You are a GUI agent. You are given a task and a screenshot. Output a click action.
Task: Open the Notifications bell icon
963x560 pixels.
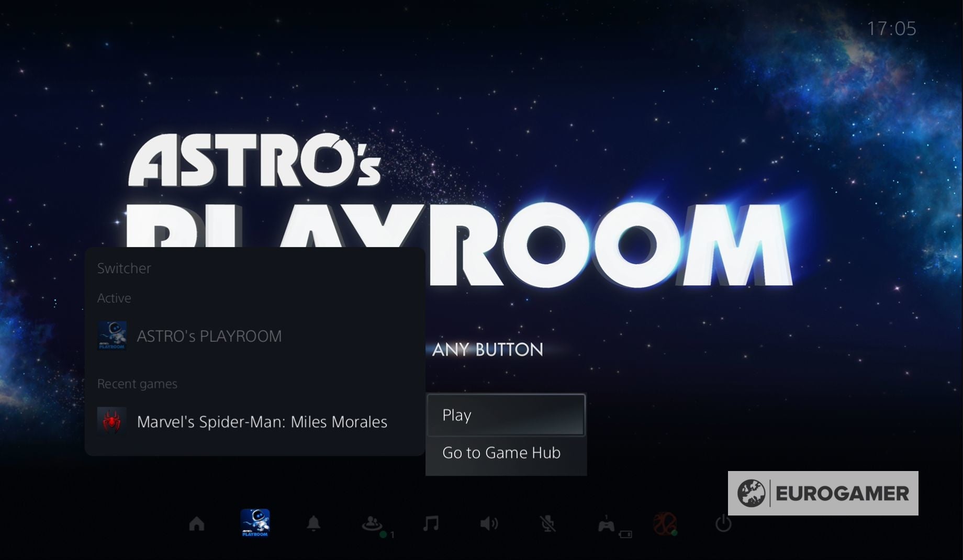coord(313,523)
